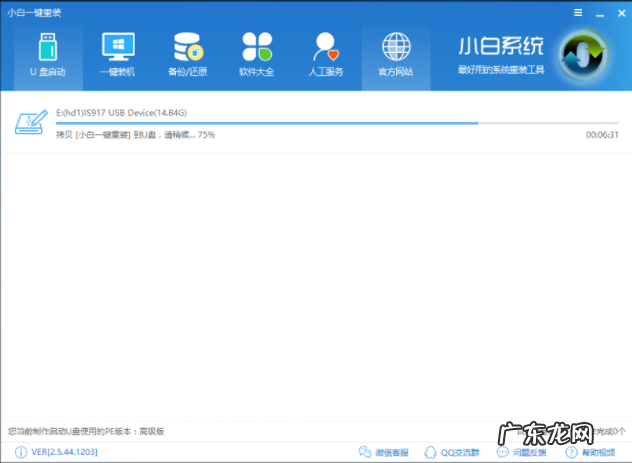Switch to 一键装机 tab

coord(118,57)
